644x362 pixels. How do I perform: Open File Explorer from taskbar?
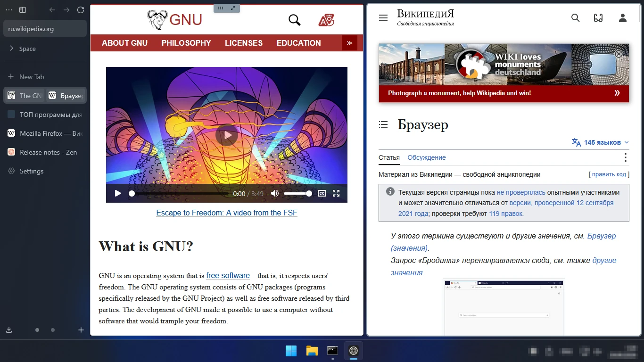pos(312,351)
